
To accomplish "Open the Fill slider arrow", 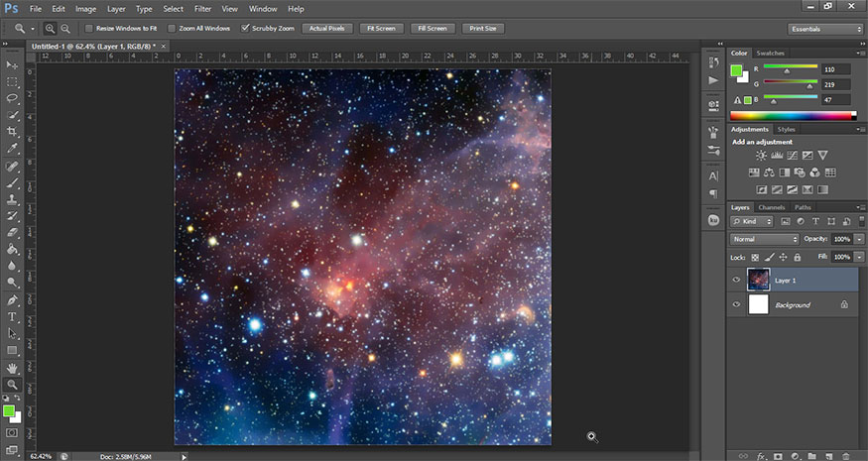I will pyautogui.click(x=859, y=258).
